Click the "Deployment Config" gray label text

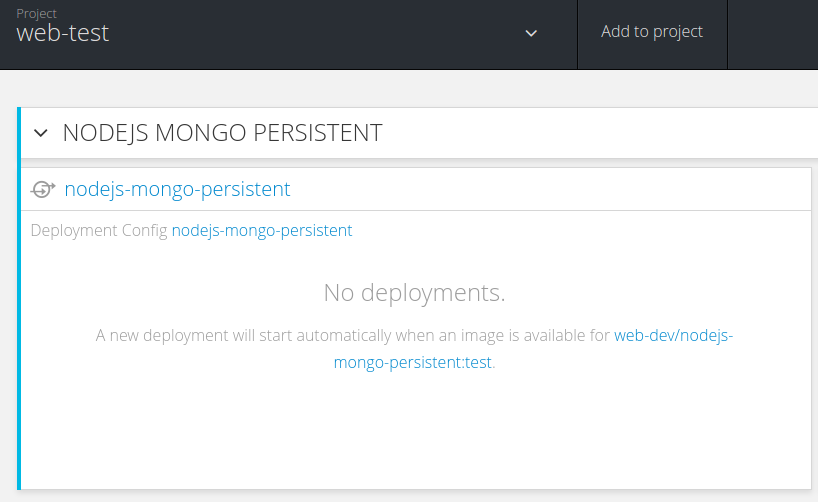pyautogui.click(x=99, y=230)
